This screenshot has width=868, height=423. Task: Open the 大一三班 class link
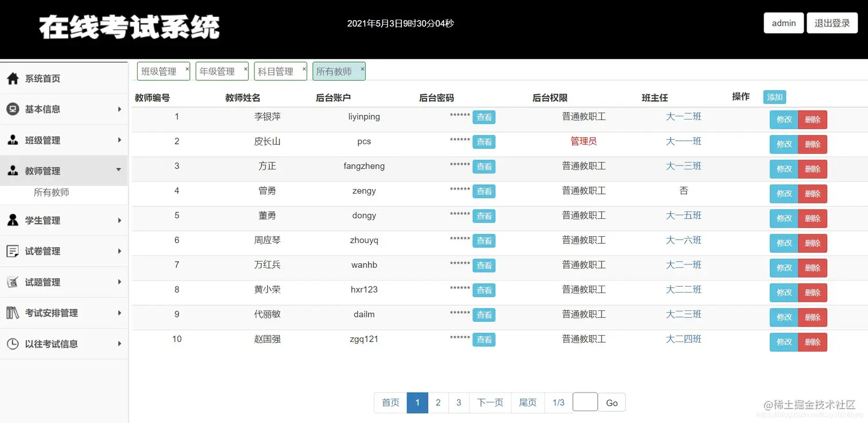684,166
